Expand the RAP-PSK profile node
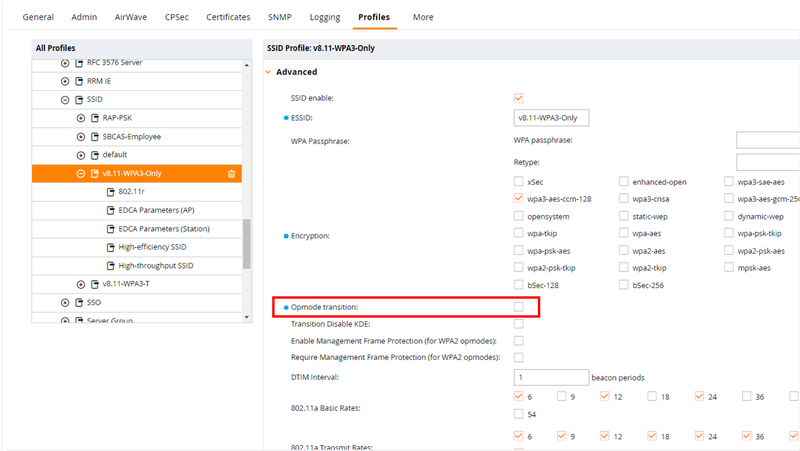Viewport: 800px width, 451px height. point(81,118)
